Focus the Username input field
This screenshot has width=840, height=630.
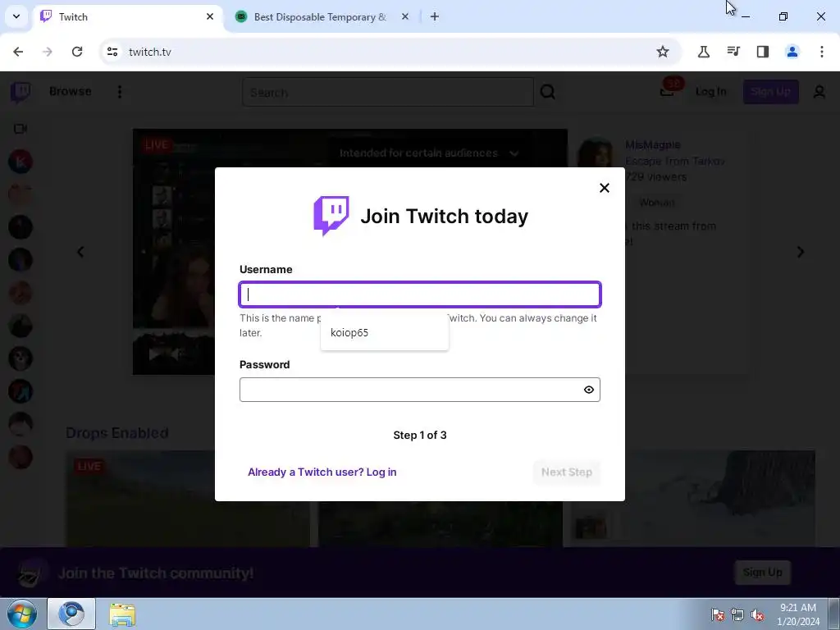point(419,294)
